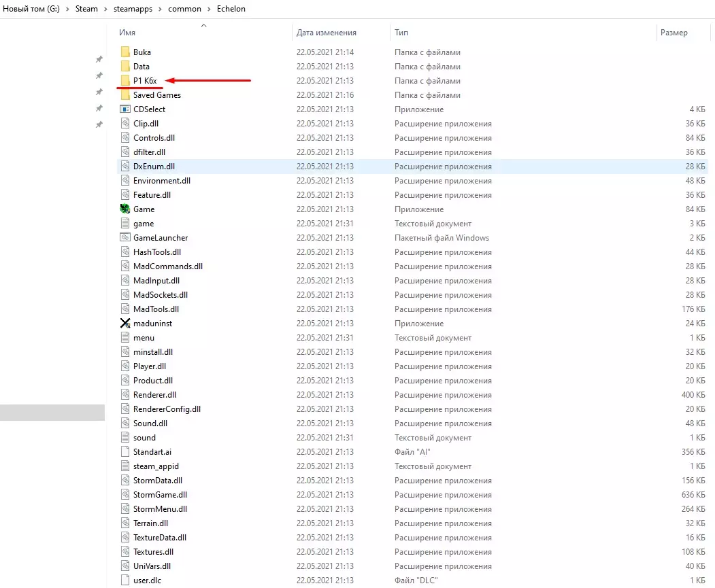Select the minstall.dll file name
This screenshot has width=715, height=588.
(153, 352)
